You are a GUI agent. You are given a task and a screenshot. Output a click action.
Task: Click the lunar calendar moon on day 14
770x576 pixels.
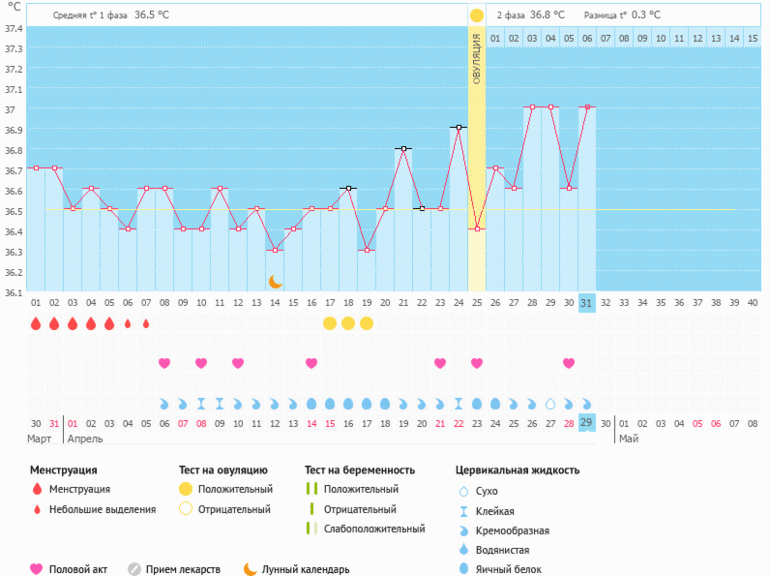(275, 282)
